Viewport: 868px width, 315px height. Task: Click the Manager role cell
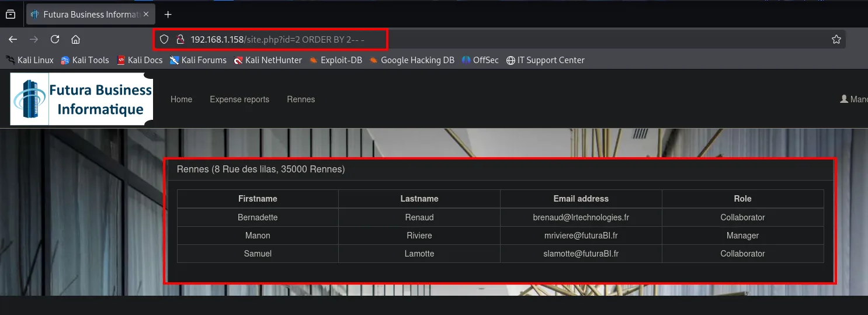click(743, 236)
